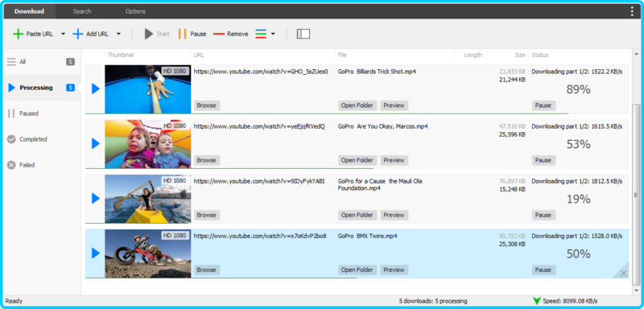Pause the Mauli Ola Foundation download
Viewport: 644px width, 309px height.
(x=543, y=215)
